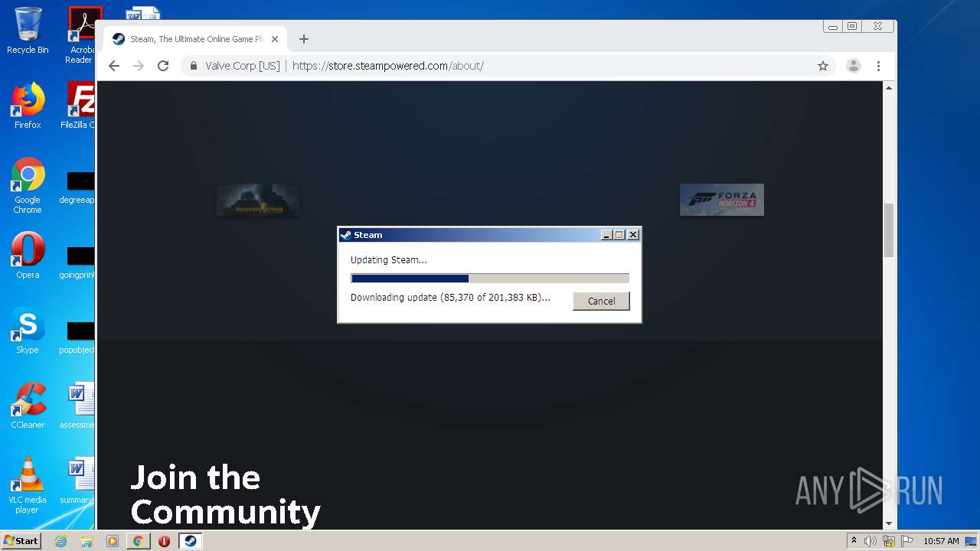Open Windows Explorer from the taskbar
The height and width of the screenshot is (551, 980).
coord(87,541)
